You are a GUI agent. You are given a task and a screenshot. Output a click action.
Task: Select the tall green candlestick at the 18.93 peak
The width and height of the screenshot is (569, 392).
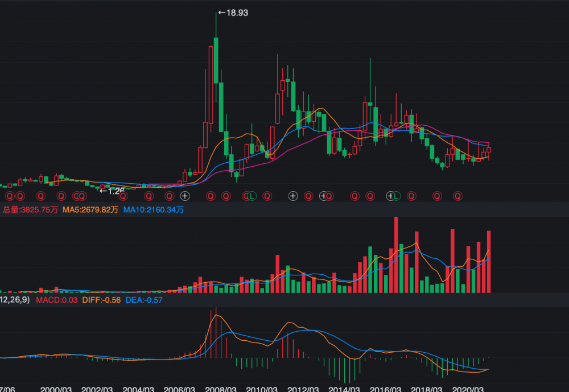pos(216,60)
